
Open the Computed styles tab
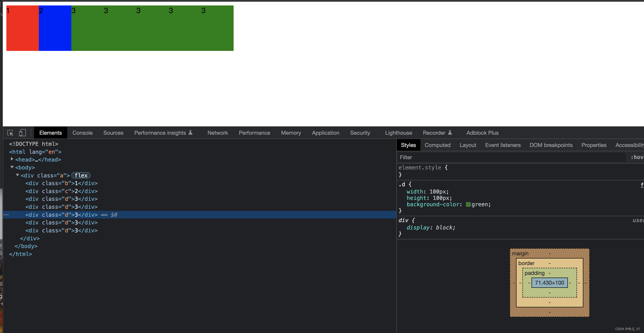point(437,145)
